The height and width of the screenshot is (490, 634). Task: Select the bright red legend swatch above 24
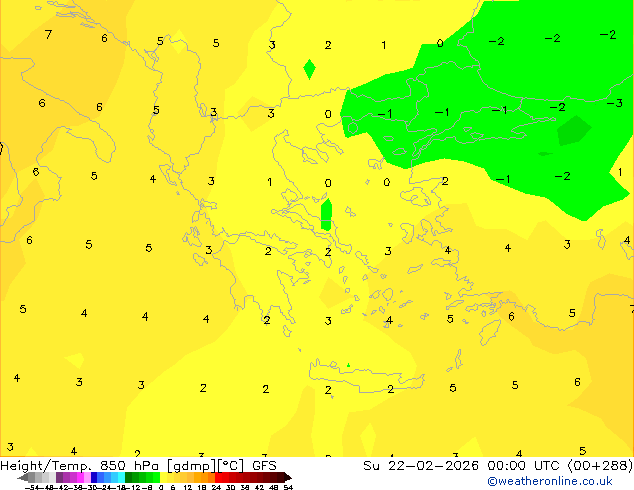pos(218,477)
